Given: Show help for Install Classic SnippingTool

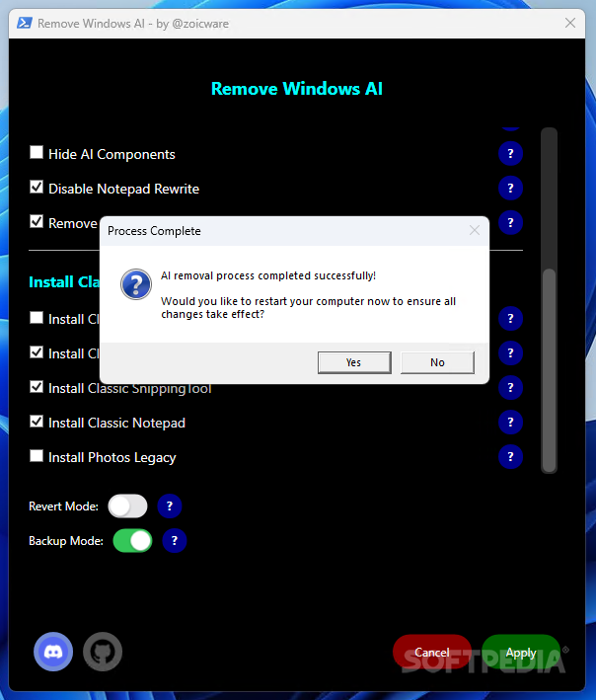Looking at the screenshot, I should pos(510,387).
